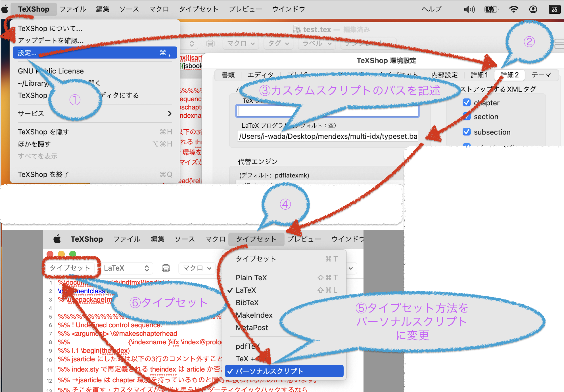564x392 pixels.
Task: Select Plain TeX in typeset menu
Action: 284,278
